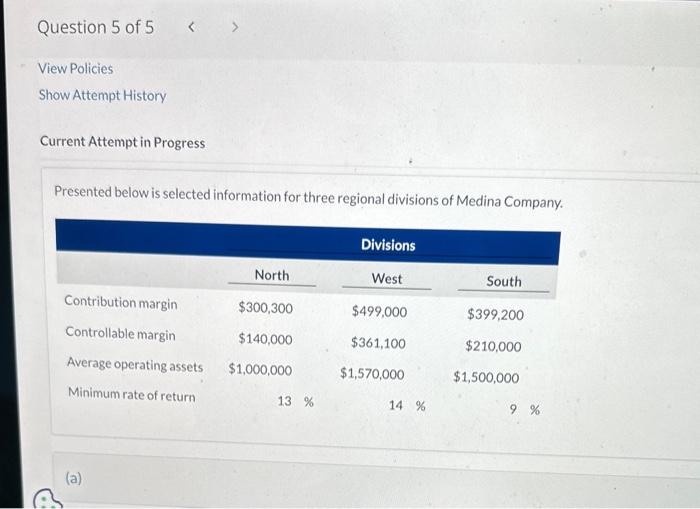
Task: Select the $361,100 West controllable margin value
Action: click(x=379, y=343)
